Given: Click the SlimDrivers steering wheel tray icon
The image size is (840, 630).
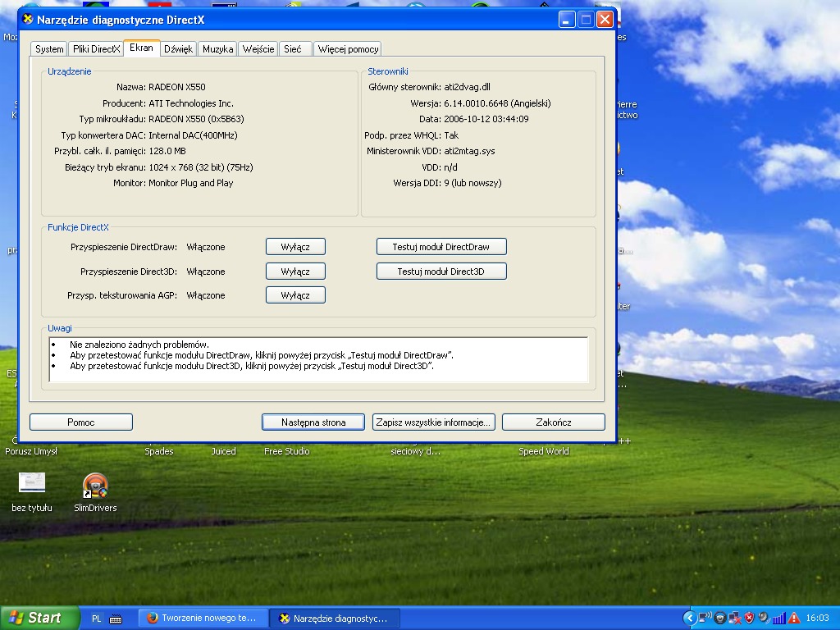Looking at the screenshot, I should pyautogui.click(x=720, y=619).
